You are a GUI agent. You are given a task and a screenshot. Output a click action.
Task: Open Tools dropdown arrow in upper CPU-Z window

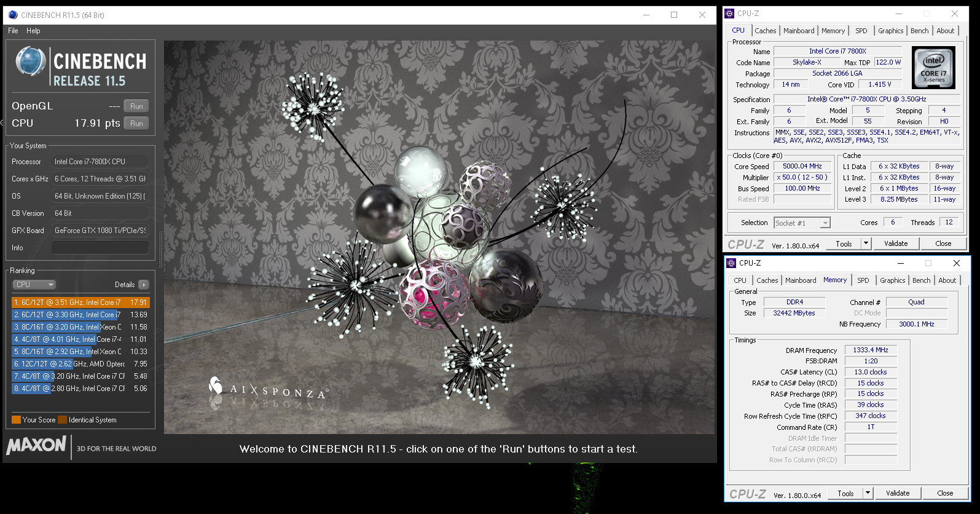[x=866, y=244]
